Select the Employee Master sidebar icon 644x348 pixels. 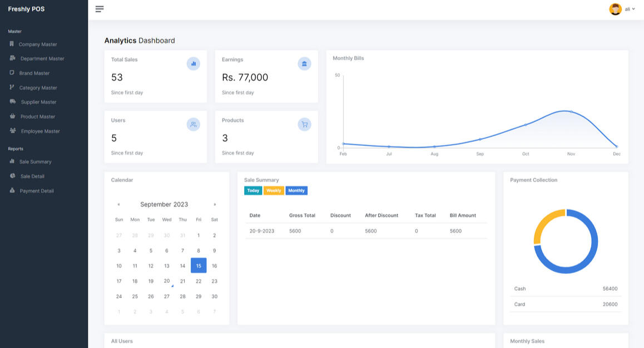tap(12, 131)
